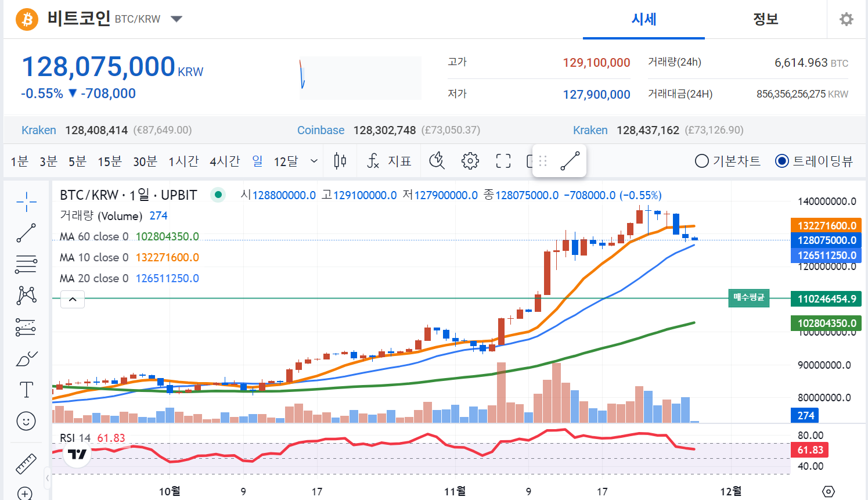Collapse the drawing toolbar side arrow
This screenshot has height=500, width=868.
[47, 479]
